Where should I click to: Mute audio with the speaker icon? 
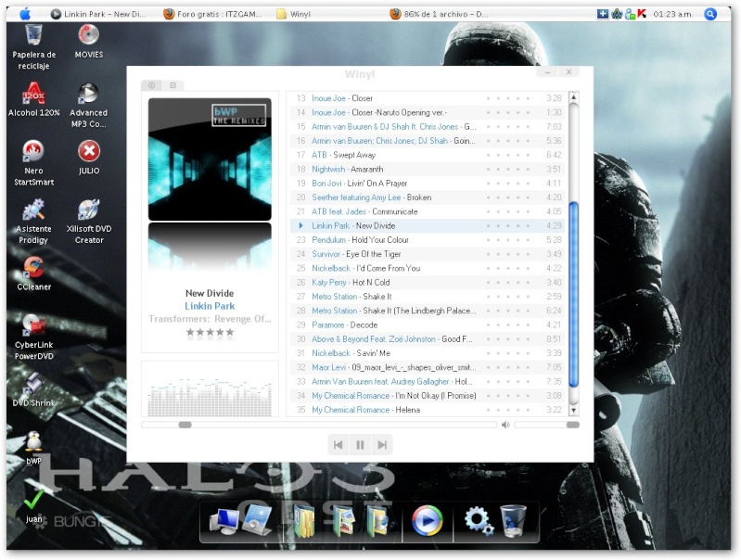(x=505, y=425)
